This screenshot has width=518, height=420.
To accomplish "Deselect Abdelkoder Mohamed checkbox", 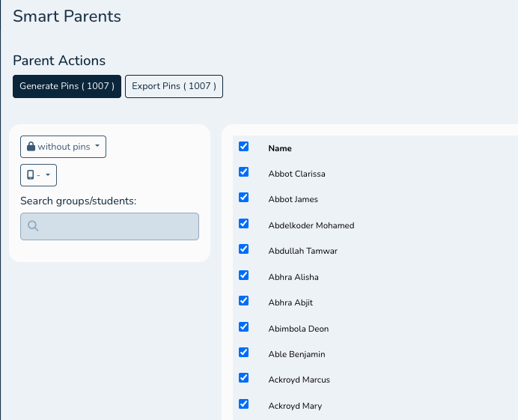I will 243,224.
